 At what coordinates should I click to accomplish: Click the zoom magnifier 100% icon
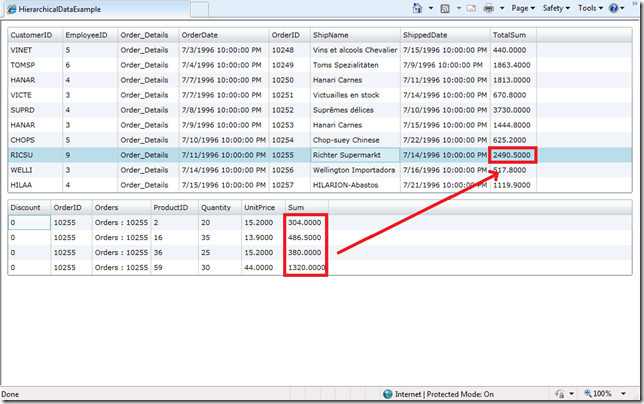(591, 394)
